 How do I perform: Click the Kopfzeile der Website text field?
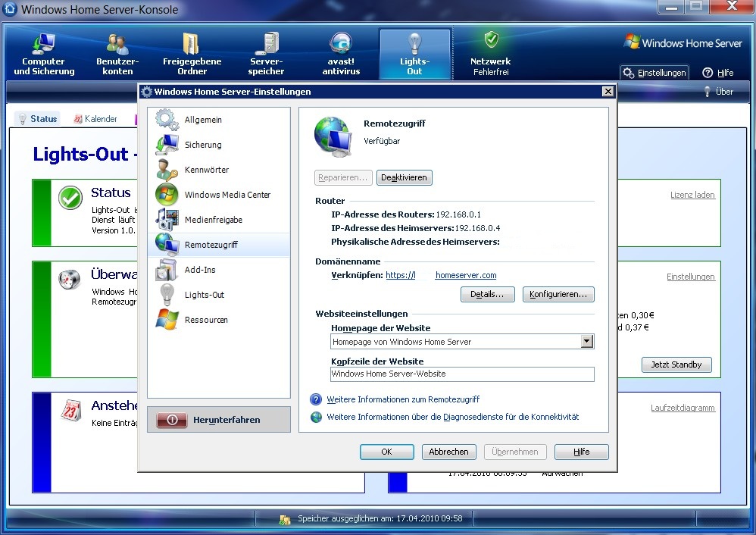click(462, 374)
